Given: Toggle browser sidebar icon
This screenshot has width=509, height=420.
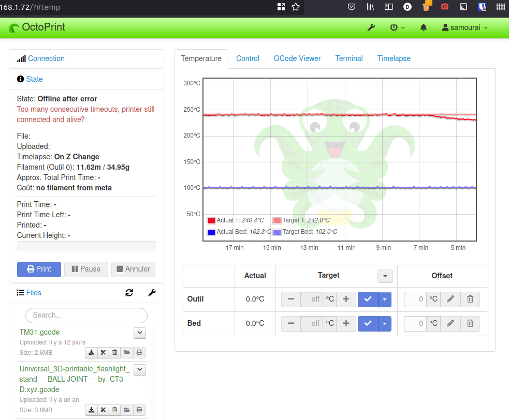Looking at the screenshot, I should pyautogui.click(x=388, y=7).
